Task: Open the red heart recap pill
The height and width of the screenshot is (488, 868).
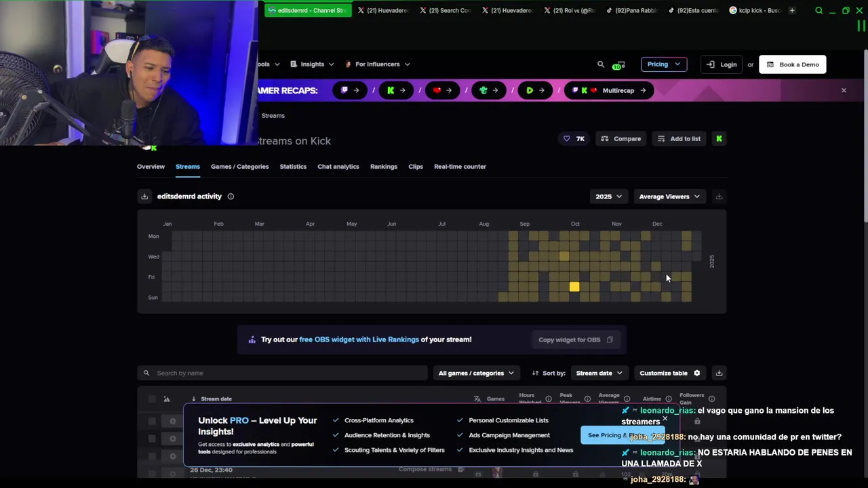Action: [441, 90]
